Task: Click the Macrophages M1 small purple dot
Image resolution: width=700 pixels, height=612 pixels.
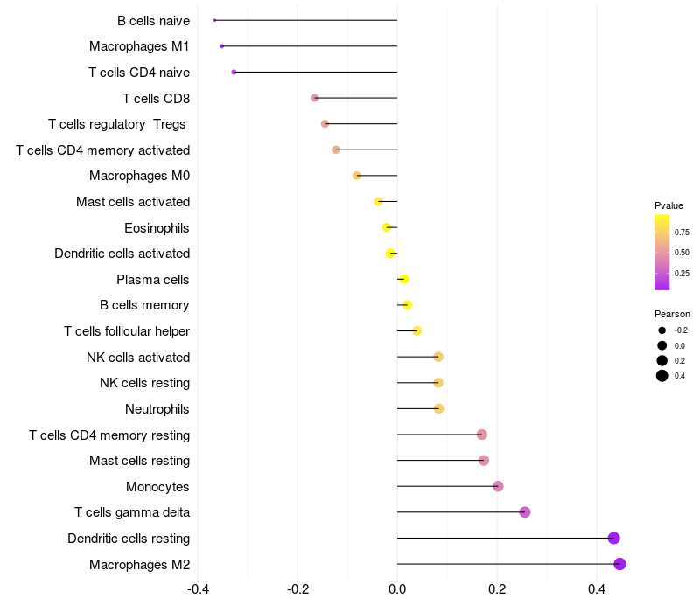Action: (222, 46)
